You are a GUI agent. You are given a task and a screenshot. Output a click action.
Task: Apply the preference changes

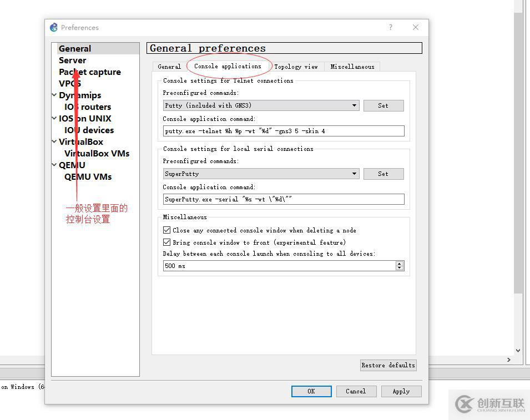[x=401, y=391]
